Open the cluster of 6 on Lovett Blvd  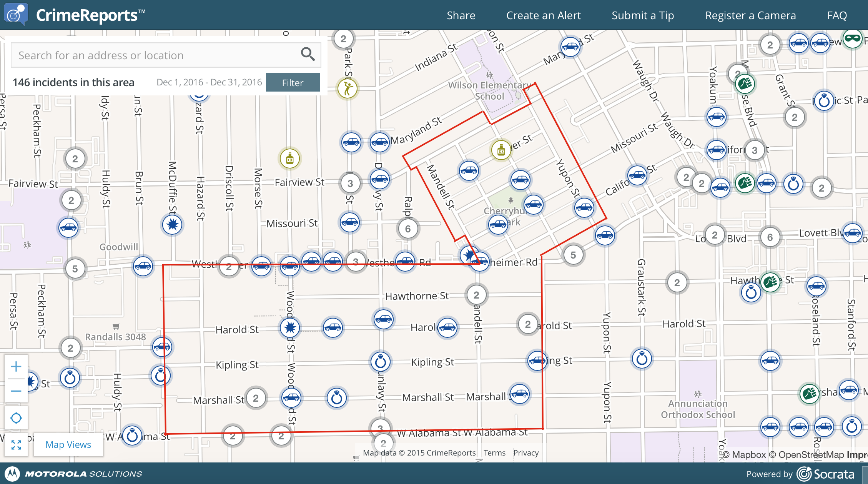[x=770, y=237]
